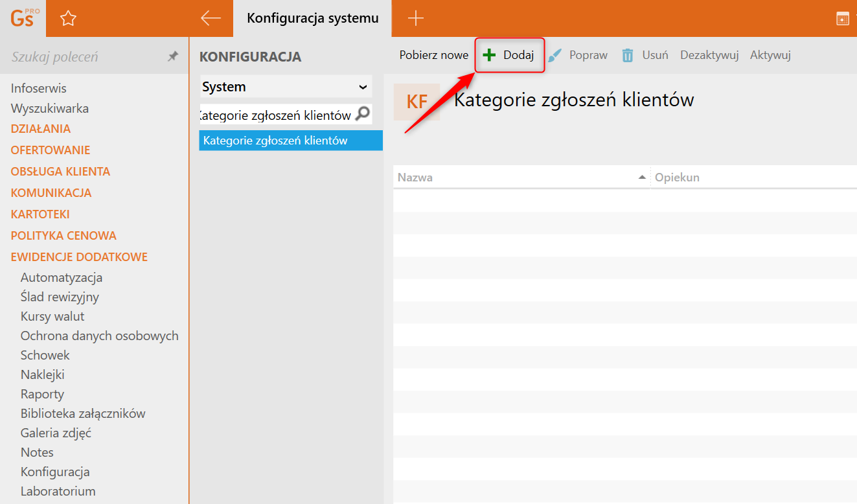Open Biblioteka załączników in the sidebar
The width and height of the screenshot is (857, 504).
(83, 413)
